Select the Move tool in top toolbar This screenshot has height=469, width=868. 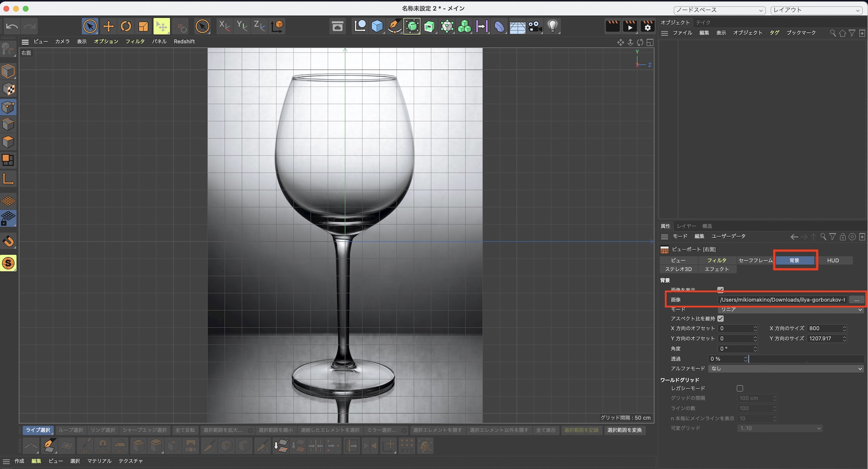108,26
